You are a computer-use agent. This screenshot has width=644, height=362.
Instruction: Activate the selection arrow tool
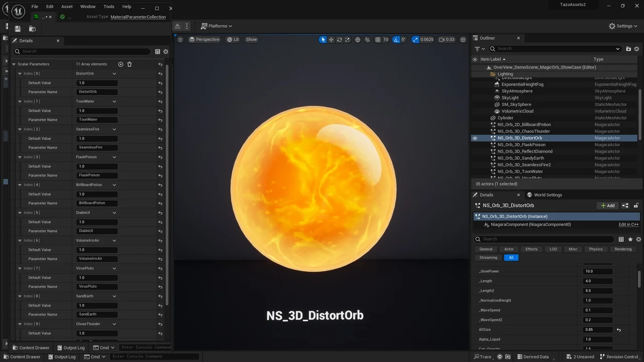323,39
